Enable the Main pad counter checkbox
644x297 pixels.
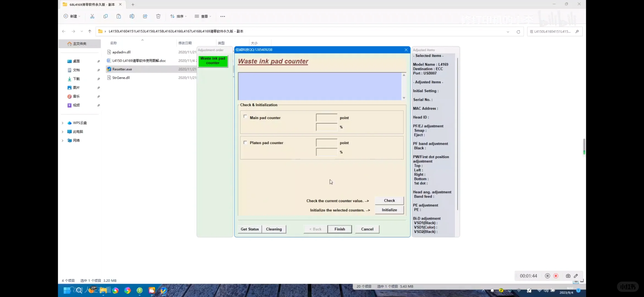click(x=245, y=117)
